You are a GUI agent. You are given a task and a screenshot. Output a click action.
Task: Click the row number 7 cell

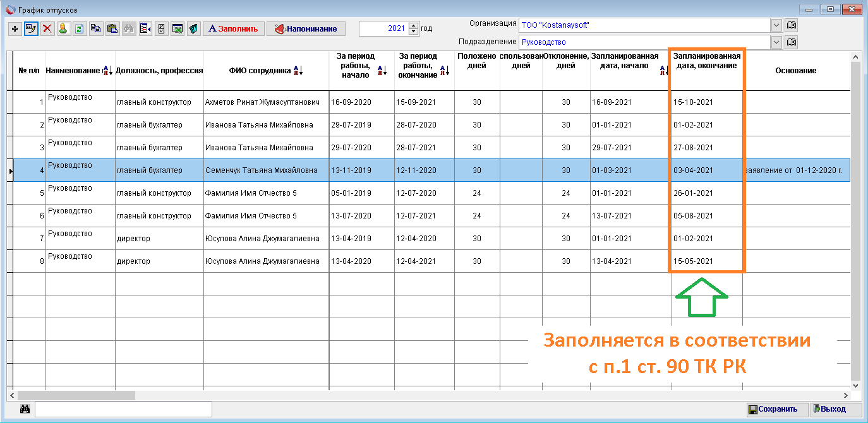pos(30,239)
